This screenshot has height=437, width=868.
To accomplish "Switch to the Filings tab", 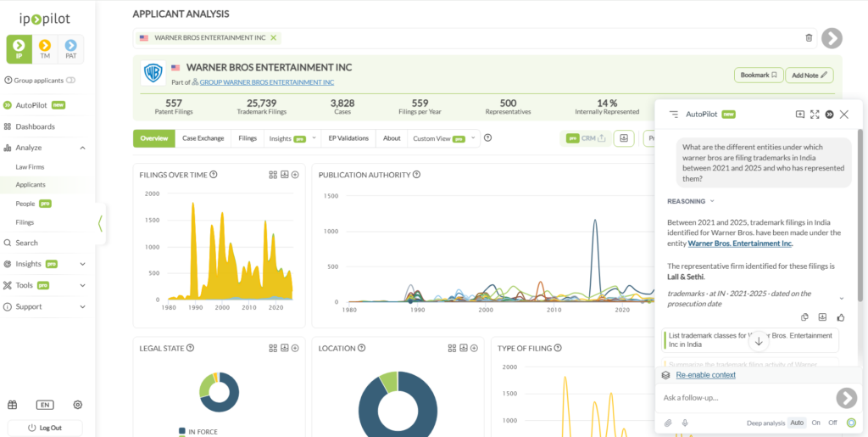I will [248, 138].
